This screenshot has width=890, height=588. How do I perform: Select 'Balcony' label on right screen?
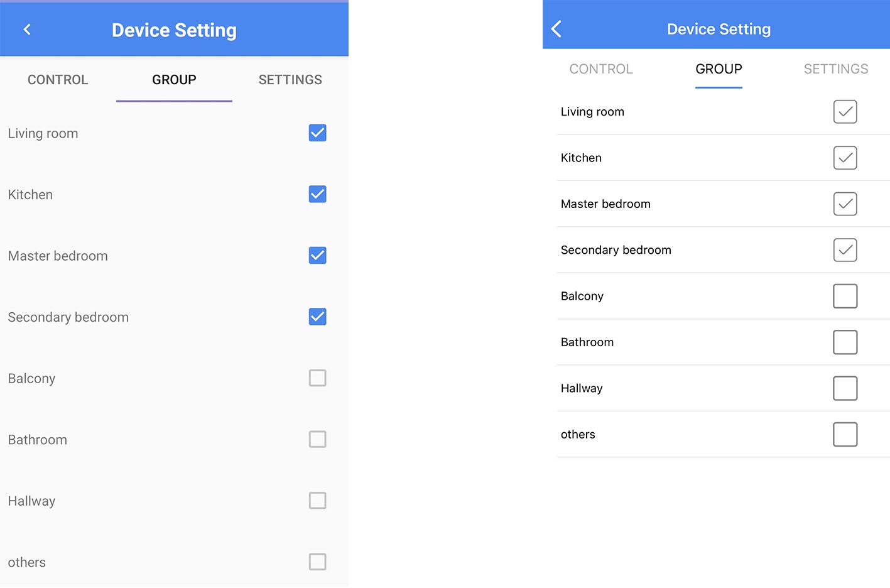click(x=582, y=296)
